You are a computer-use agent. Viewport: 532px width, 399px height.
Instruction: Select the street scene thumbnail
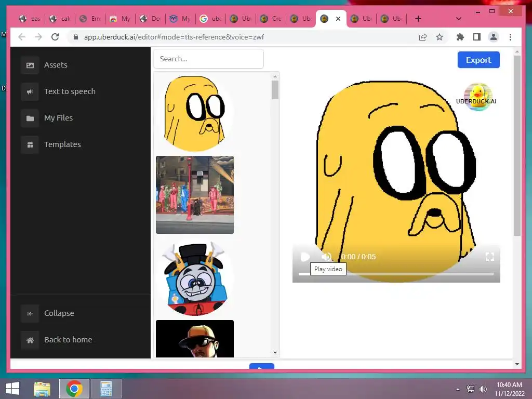pyautogui.click(x=195, y=195)
